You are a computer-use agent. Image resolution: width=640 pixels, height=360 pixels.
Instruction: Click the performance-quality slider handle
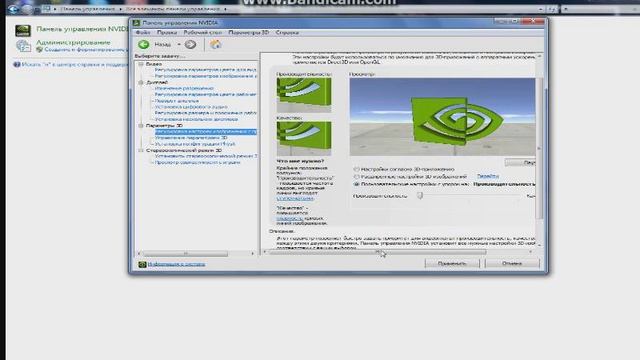tap(420, 196)
